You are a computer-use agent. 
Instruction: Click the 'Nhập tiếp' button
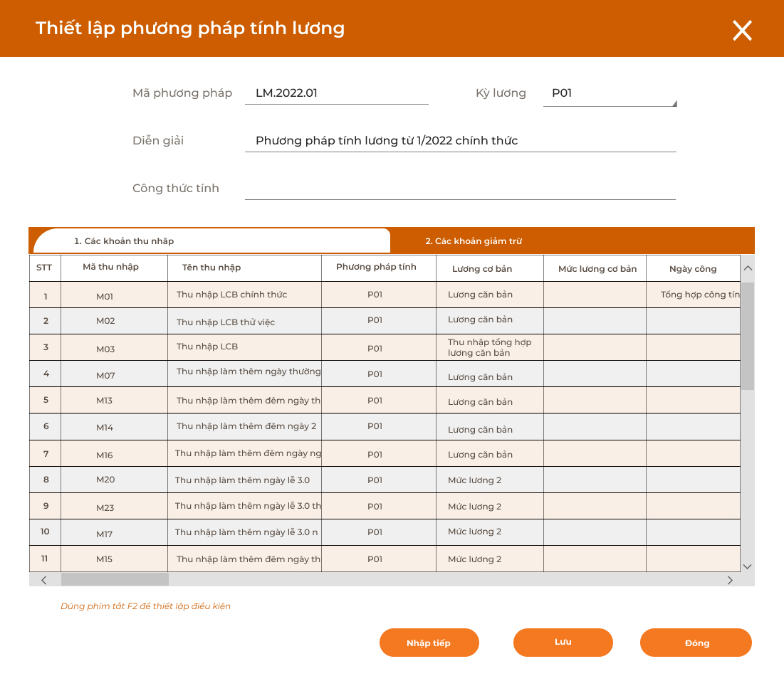pos(429,643)
